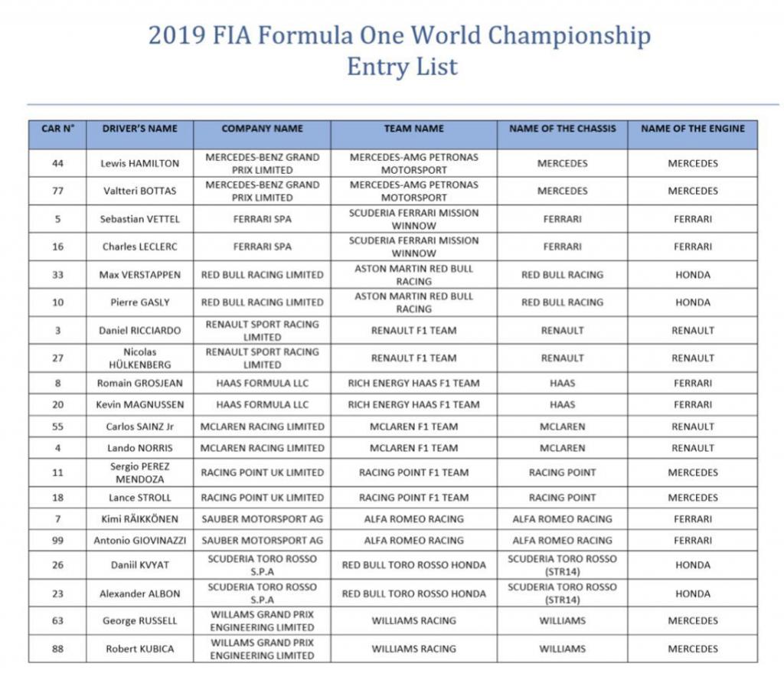784x680 pixels.
Task: Click NAME OF THE CHASSIS header
Action: tap(563, 135)
